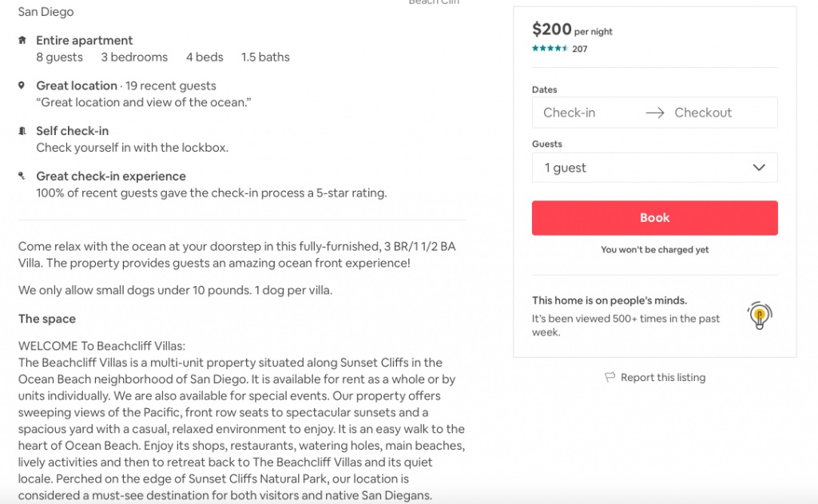The height and width of the screenshot is (504, 818).
Task: Click the house icon beside Entire apartment
Action: tap(22, 40)
